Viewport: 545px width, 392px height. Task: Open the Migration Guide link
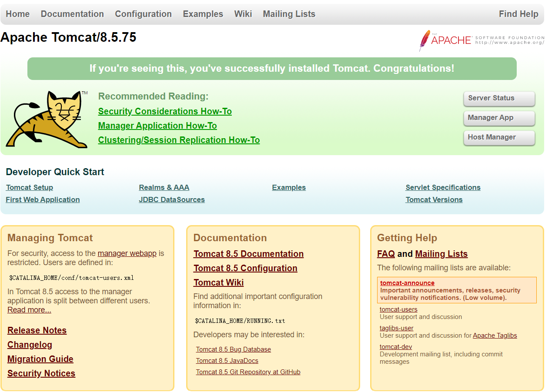(x=40, y=359)
